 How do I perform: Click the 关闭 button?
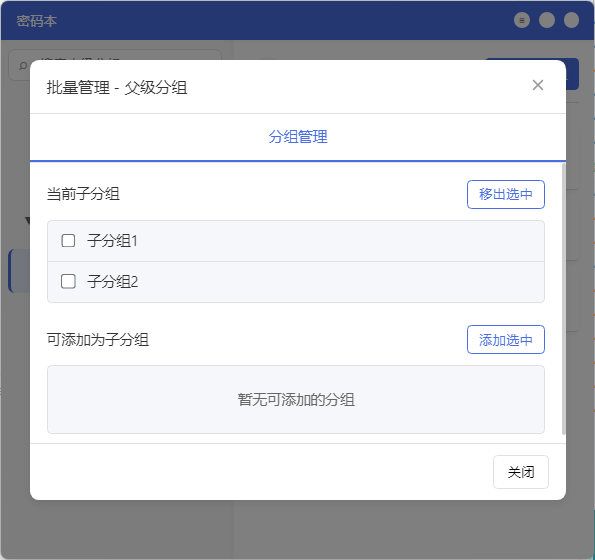click(x=521, y=472)
